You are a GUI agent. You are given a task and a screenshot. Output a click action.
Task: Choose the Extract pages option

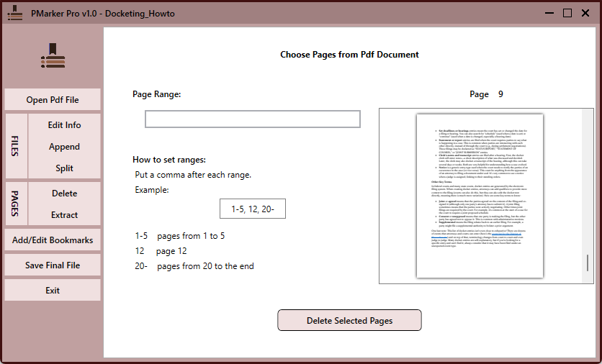click(x=64, y=215)
